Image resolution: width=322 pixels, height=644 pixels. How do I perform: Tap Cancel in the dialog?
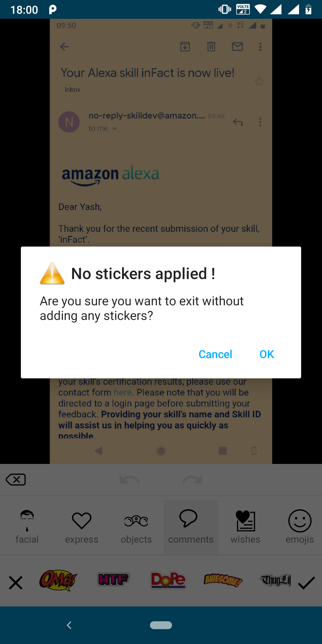click(215, 354)
